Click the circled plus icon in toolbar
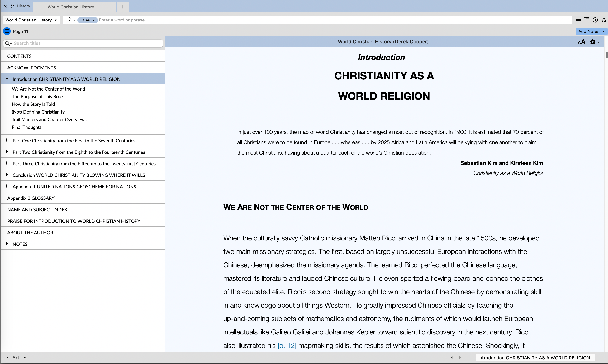The image size is (608, 364). (595, 20)
